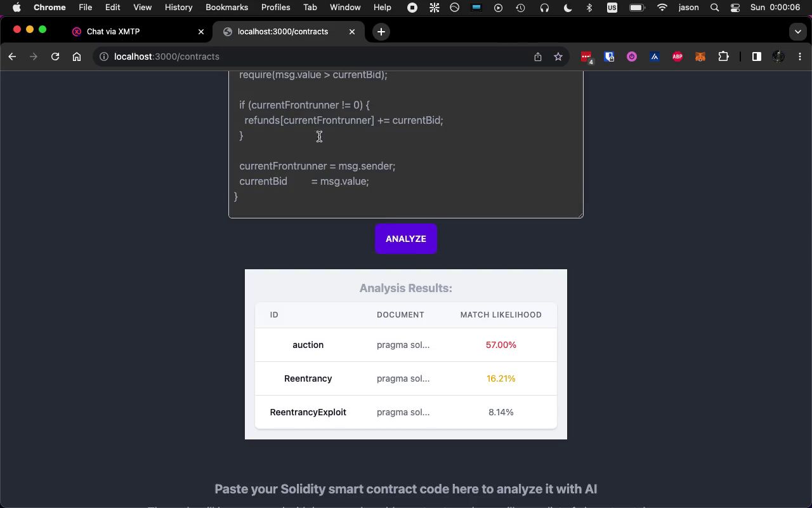Viewport: 812px width, 508px height.
Task: Open the Chrome application menu
Action: [49, 8]
